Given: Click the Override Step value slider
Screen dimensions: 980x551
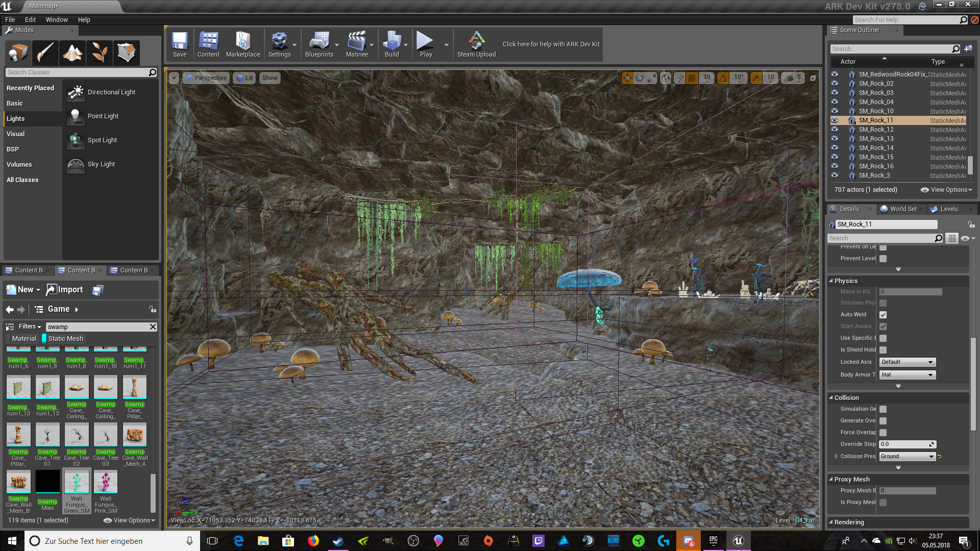Looking at the screenshot, I should point(907,444).
